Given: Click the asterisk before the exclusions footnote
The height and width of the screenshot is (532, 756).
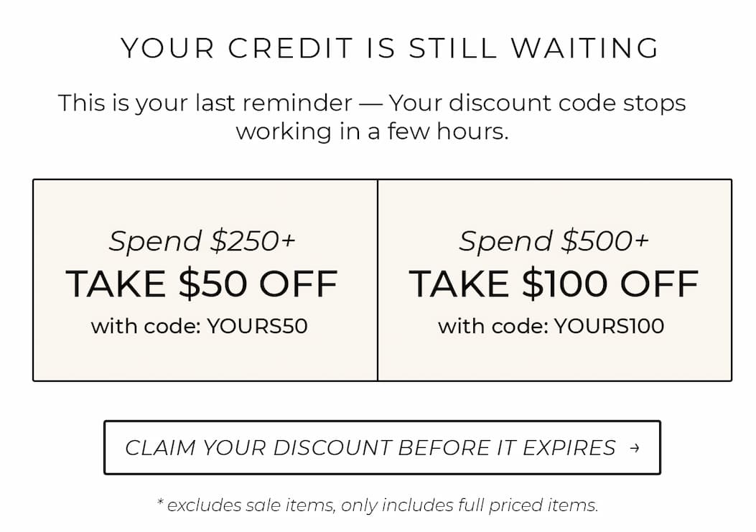Looking at the screenshot, I should (x=161, y=502).
